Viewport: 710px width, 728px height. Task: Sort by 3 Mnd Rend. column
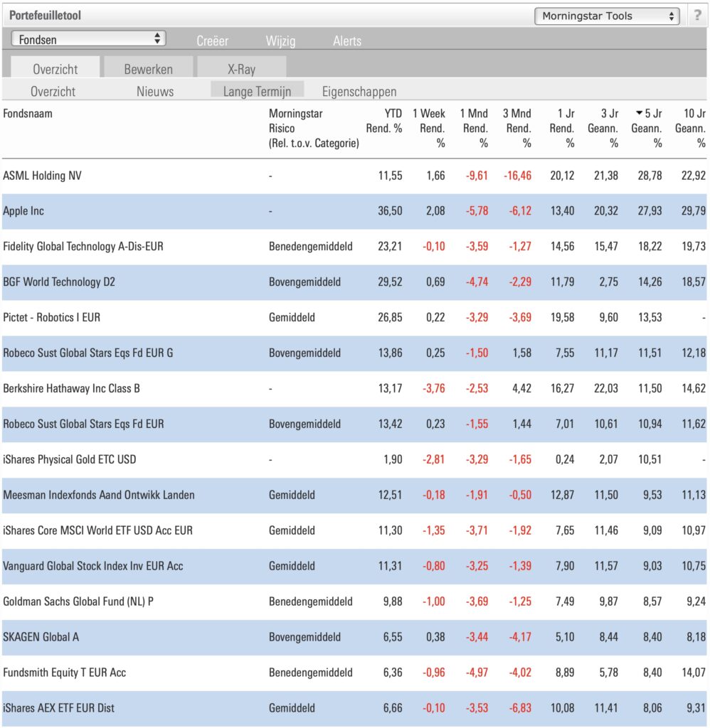pos(516,128)
